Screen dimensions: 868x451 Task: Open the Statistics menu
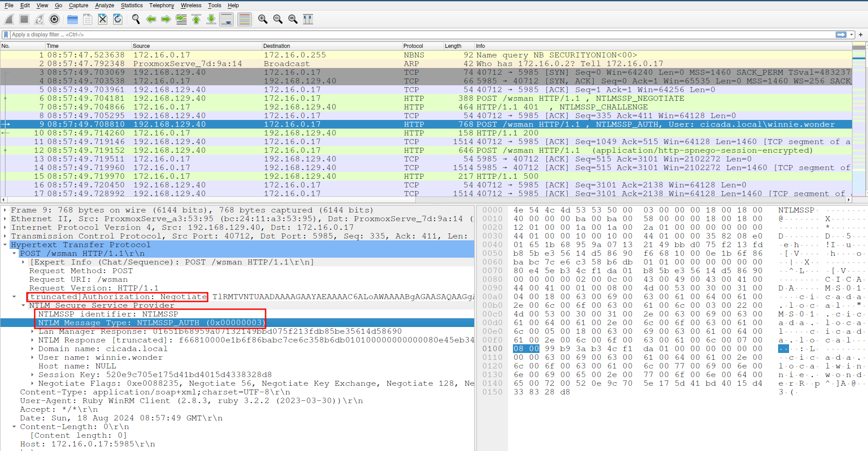(131, 5)
